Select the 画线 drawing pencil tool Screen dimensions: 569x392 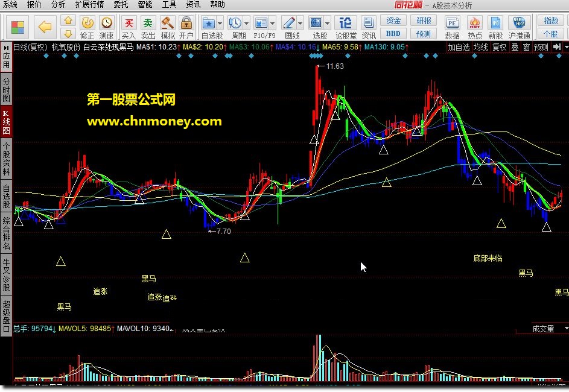click(289, 24)
